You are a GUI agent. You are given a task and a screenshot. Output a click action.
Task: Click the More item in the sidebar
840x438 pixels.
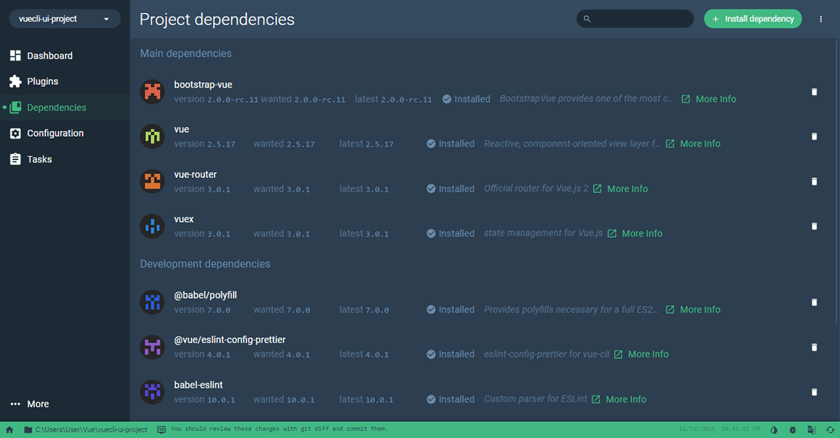pyautogui.click(x=64, y=404)
